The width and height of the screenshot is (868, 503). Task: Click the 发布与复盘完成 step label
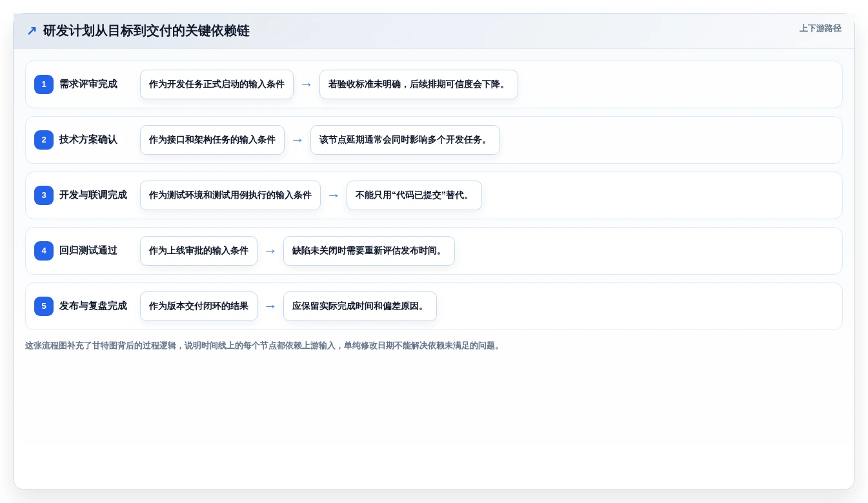click(93, 306)
